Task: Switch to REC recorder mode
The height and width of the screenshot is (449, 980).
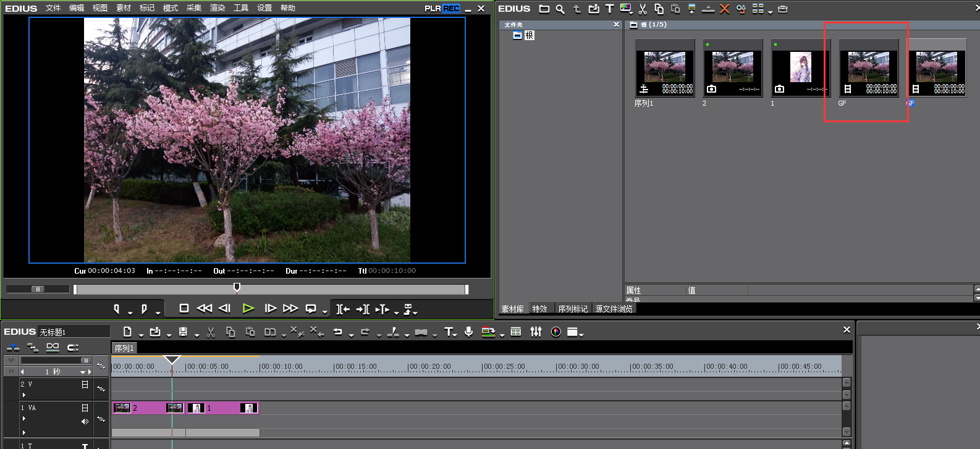Action: point(452,9)
